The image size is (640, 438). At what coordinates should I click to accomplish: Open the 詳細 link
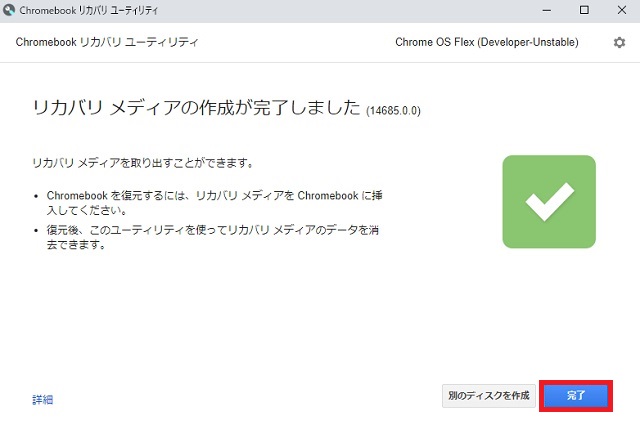(x=42, y=399)
